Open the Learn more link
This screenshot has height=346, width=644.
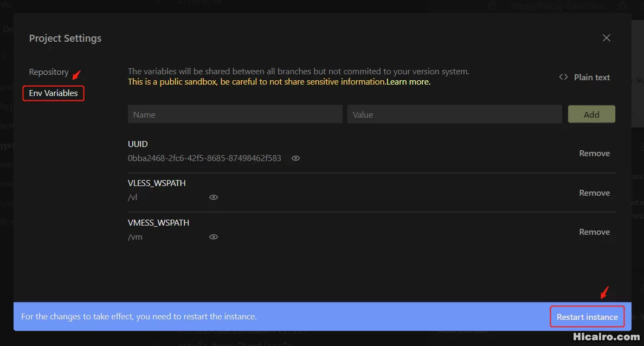(x=408, y=82)
